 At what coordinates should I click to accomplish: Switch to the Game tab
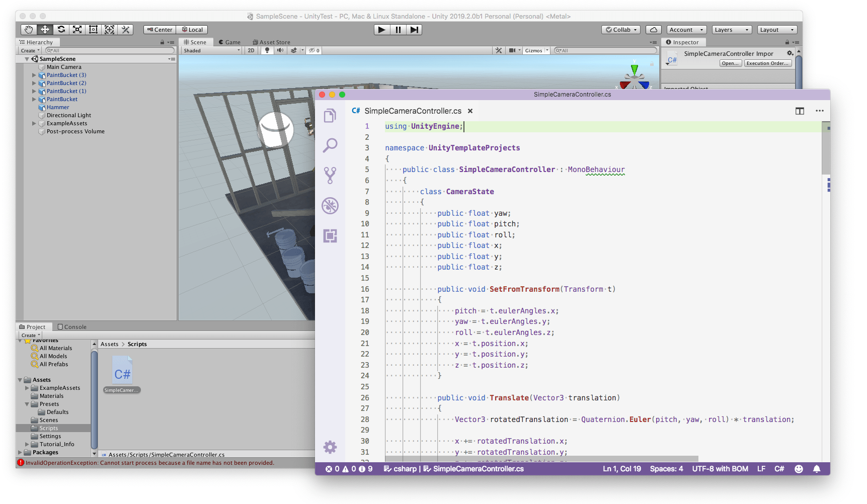[x=229, y=42]
